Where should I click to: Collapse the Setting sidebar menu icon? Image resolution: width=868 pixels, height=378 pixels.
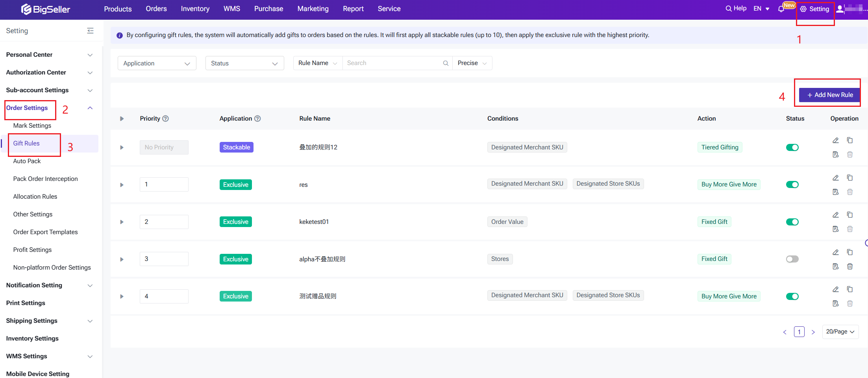point(90,31)
